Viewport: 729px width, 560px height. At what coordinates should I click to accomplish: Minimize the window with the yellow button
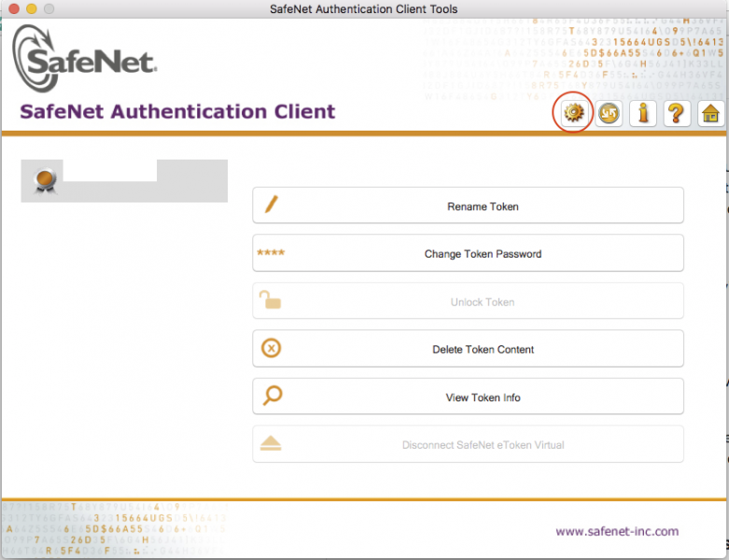(x=31, y=8)
